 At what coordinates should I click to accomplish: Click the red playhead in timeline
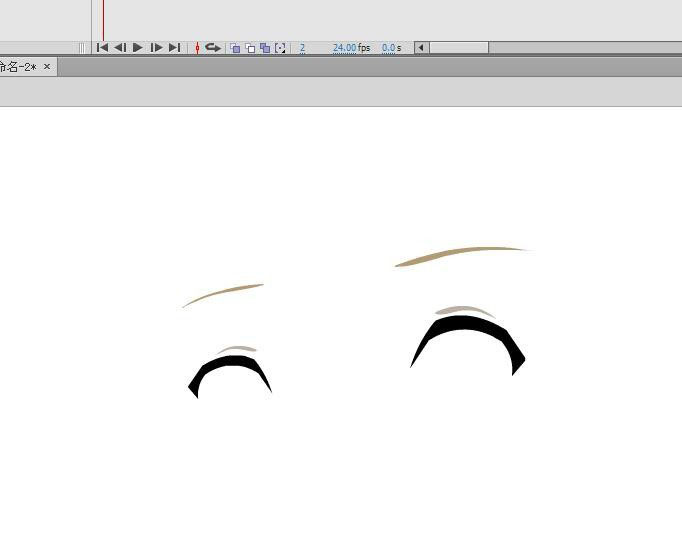coord(103,20)
